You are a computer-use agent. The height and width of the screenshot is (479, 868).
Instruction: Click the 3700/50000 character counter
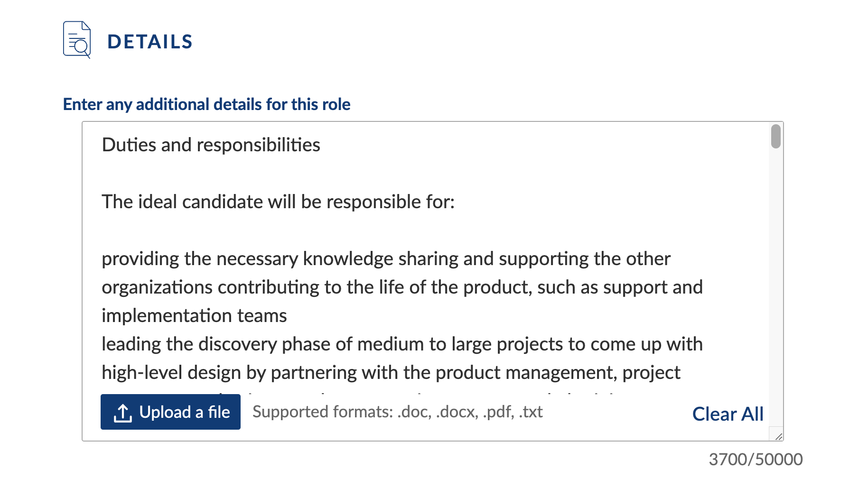coord(755,459)
